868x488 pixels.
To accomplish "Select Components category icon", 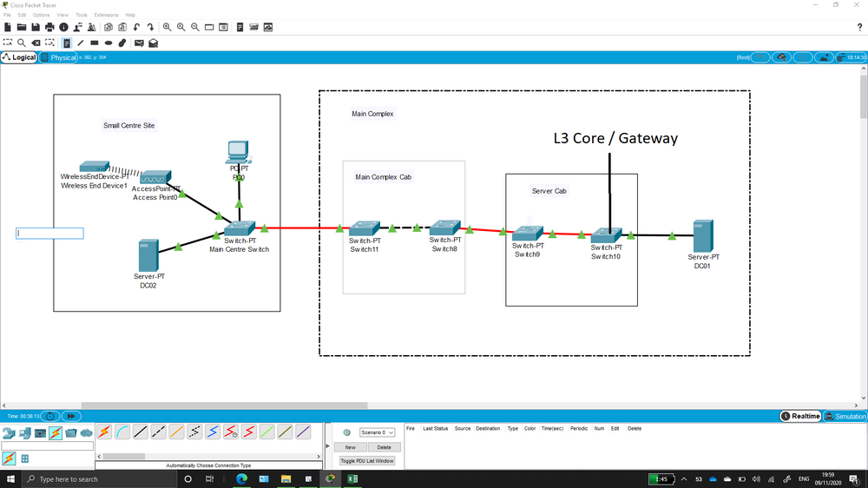I will tap(40, 433).
